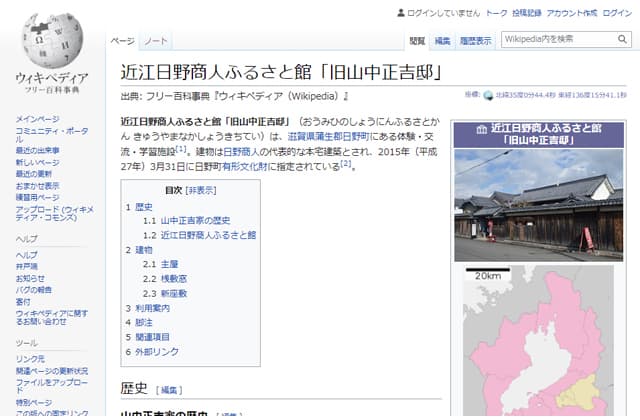Click バグの報告 sidebar link

[x=34, y=290]
